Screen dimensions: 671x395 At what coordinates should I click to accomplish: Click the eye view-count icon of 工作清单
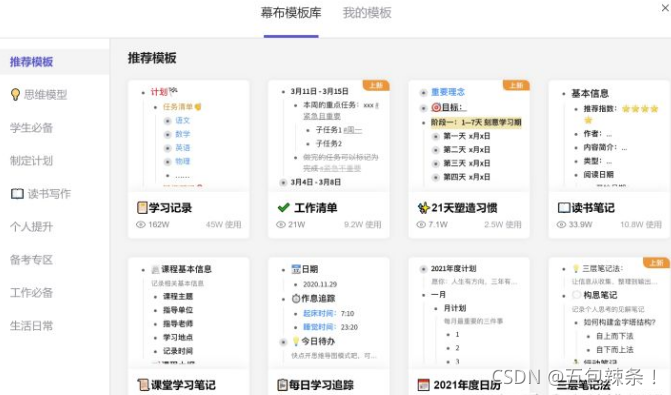[281, 224]
